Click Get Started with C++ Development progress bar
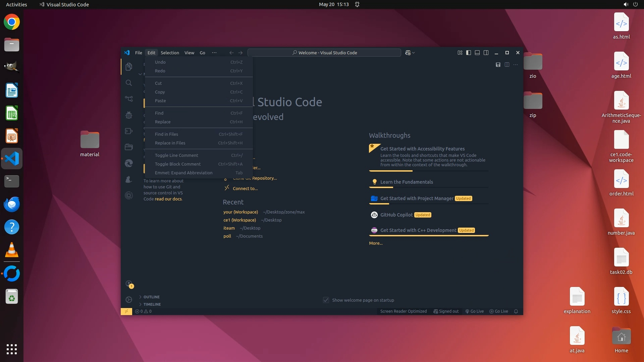The image size is (644, 362). click(429, 236)
